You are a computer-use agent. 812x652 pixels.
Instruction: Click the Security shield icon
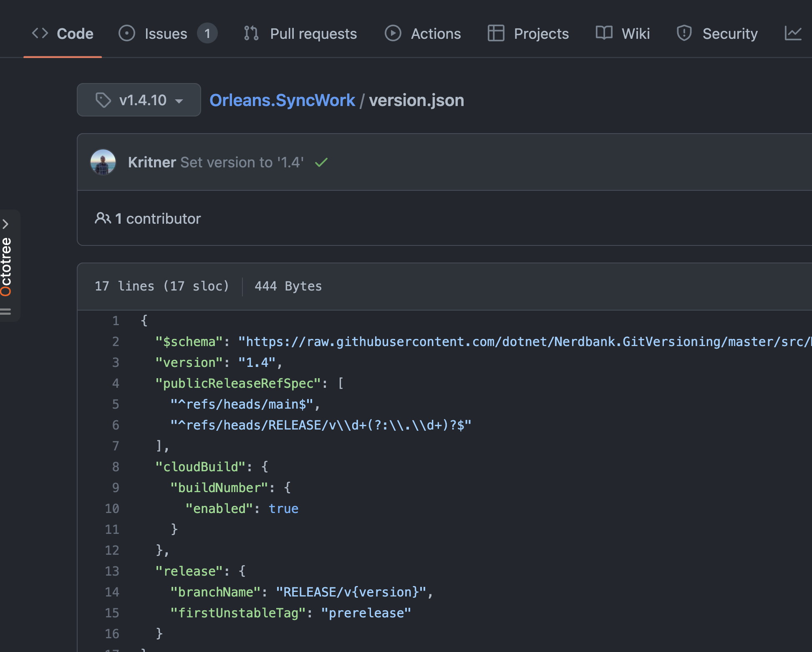click(684, 33)
